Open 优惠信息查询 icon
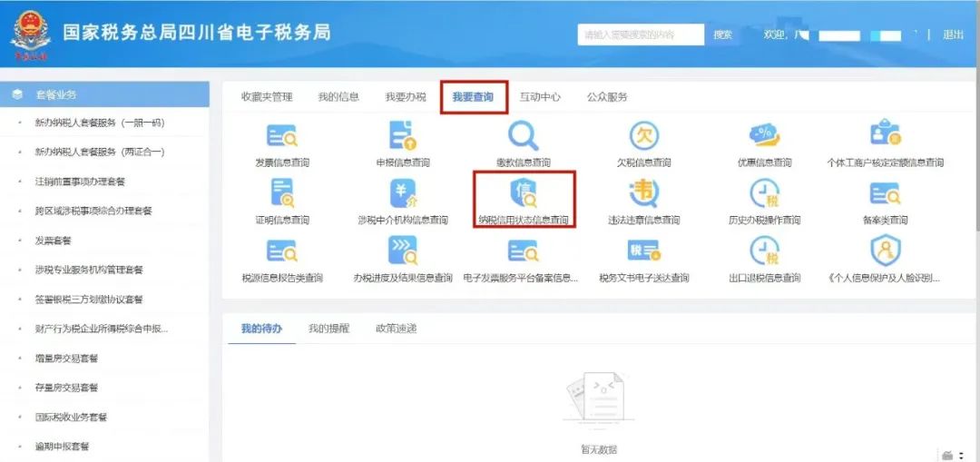Image resolution: width=980 pixels, height=462 pixels. point(764,135)
